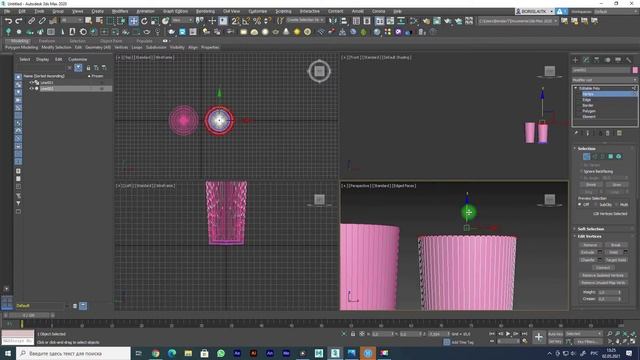Viewport: 640px width, 360px height.
Task: Open the selection filter dropdown in toolbar
Action: click(72, 20)
